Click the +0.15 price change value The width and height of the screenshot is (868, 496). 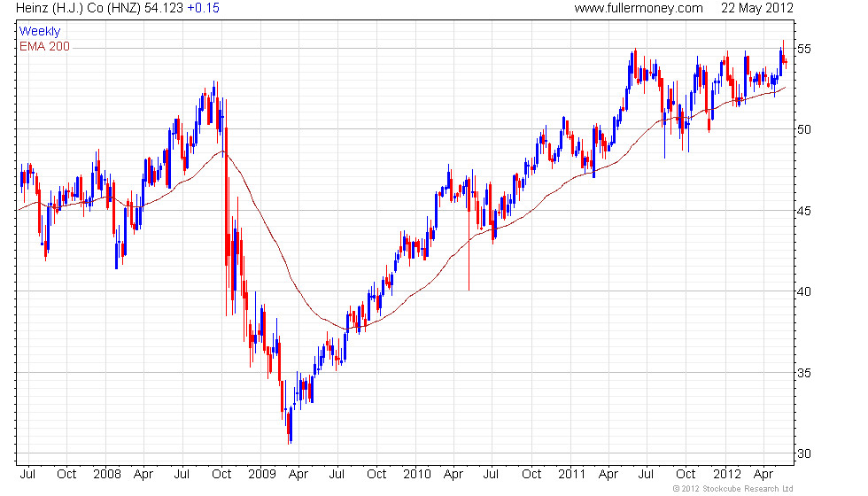coord(203,8)
